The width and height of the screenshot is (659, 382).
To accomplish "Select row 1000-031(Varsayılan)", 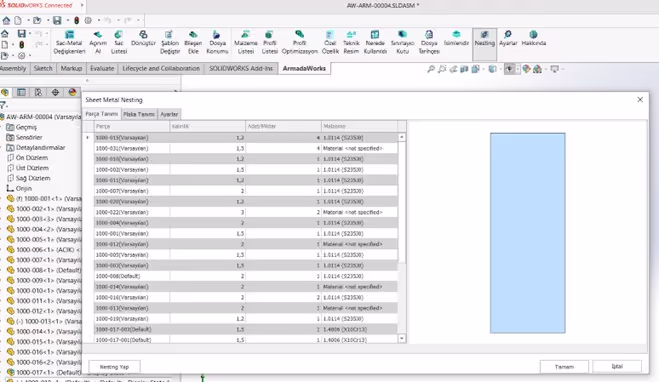I will pos(246,148).
